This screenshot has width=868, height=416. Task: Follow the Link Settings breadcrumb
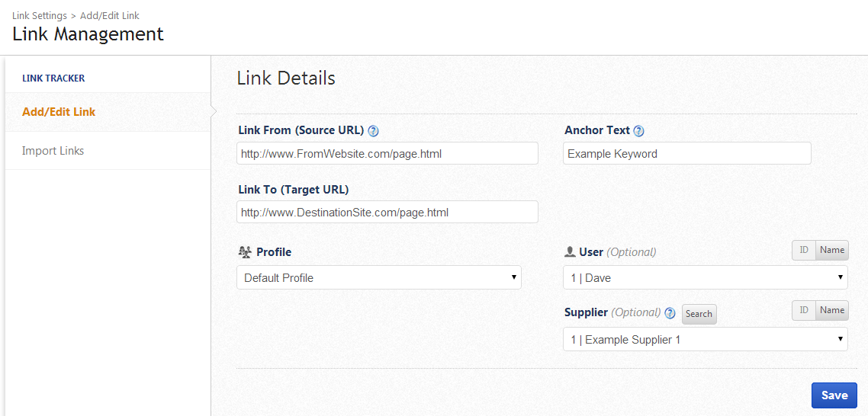[39, 15]
